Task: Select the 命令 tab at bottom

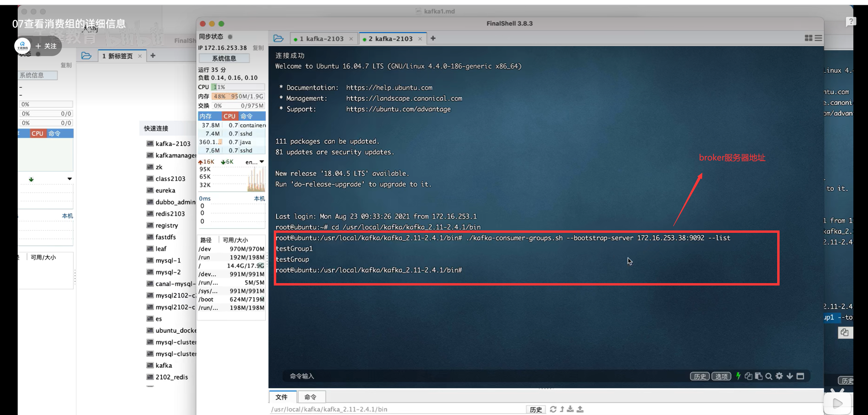Action: (x=310, y=397)
